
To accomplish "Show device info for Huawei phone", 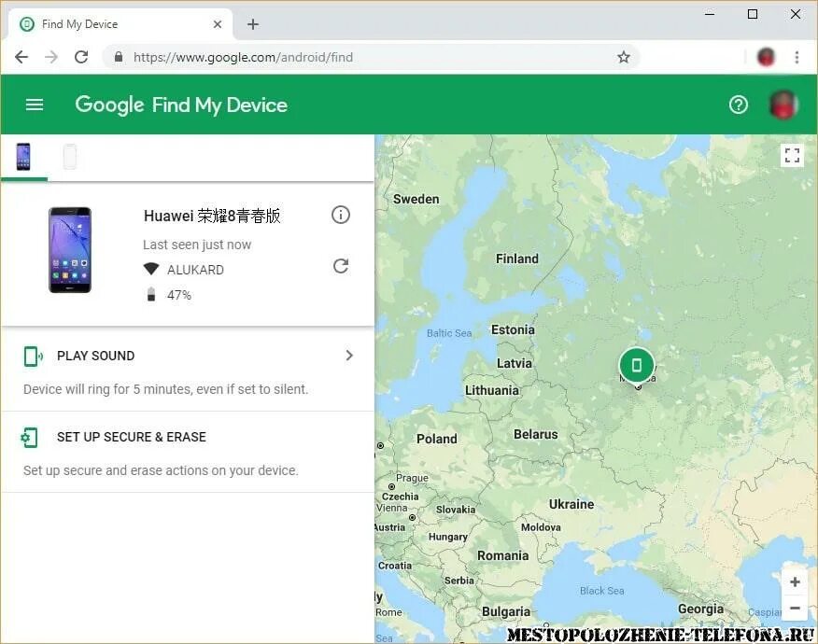I will pyautogui.click(x=341, y=215).
